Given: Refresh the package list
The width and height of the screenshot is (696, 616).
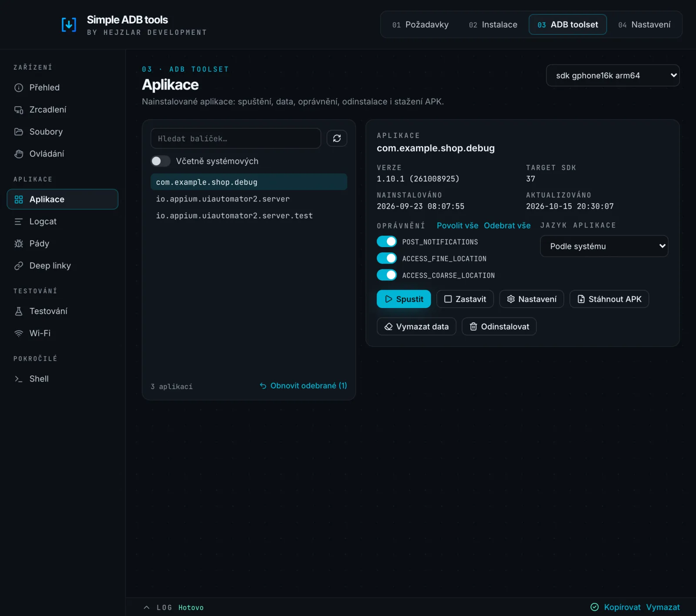Looking at the screenshot, I should coord(337,138).
